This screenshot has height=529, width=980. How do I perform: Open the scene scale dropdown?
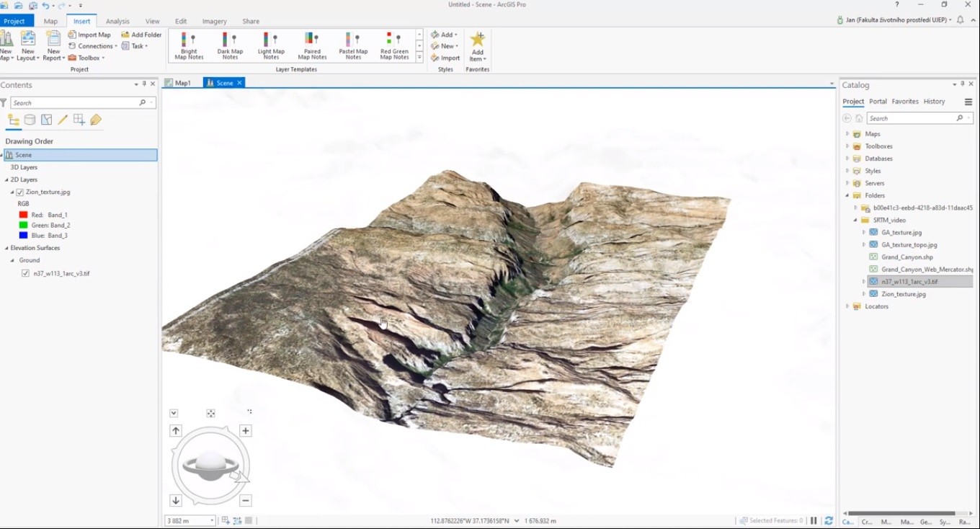pos(212,520)
